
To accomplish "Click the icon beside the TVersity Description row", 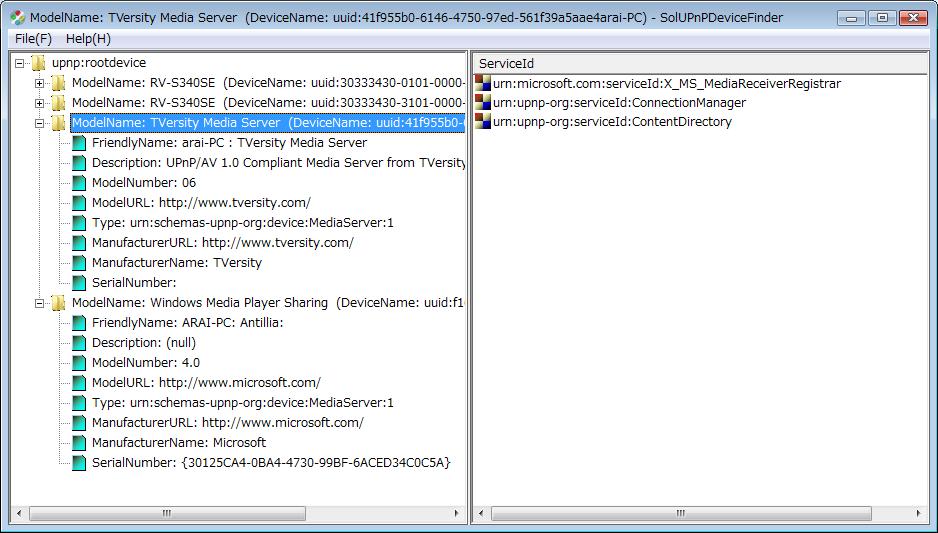I will [x=79, y=163].
